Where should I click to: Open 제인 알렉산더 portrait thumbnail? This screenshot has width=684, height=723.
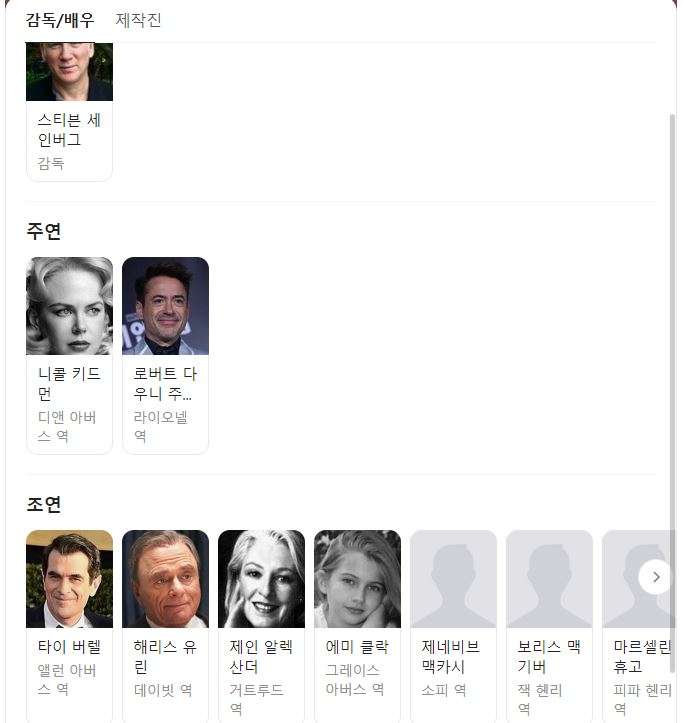(261, 579)
